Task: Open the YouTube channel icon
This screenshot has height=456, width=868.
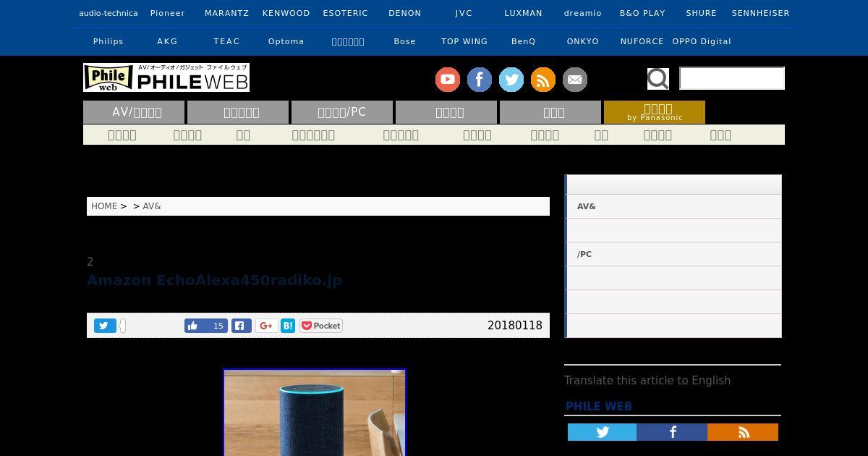Action: (x=448, y=80)
